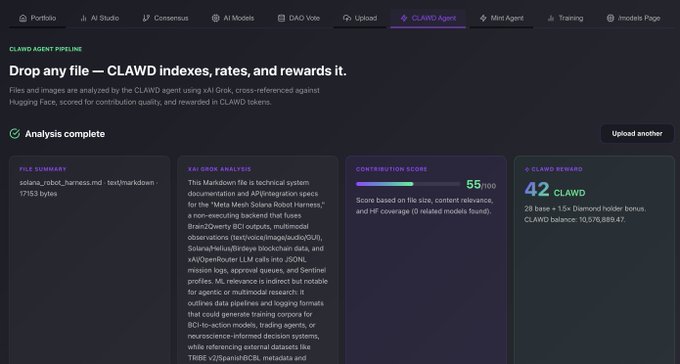Go to AI Models tab

233,18
